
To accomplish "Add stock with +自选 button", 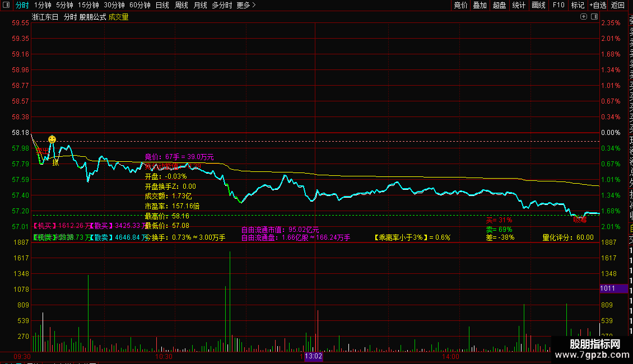I will (x=598, y=5).
